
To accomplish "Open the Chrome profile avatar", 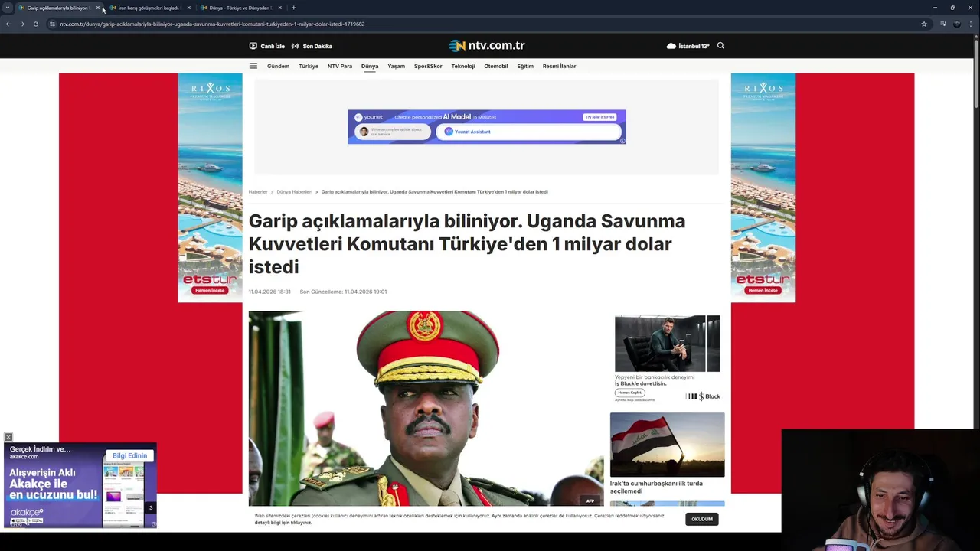I will 957,24.
